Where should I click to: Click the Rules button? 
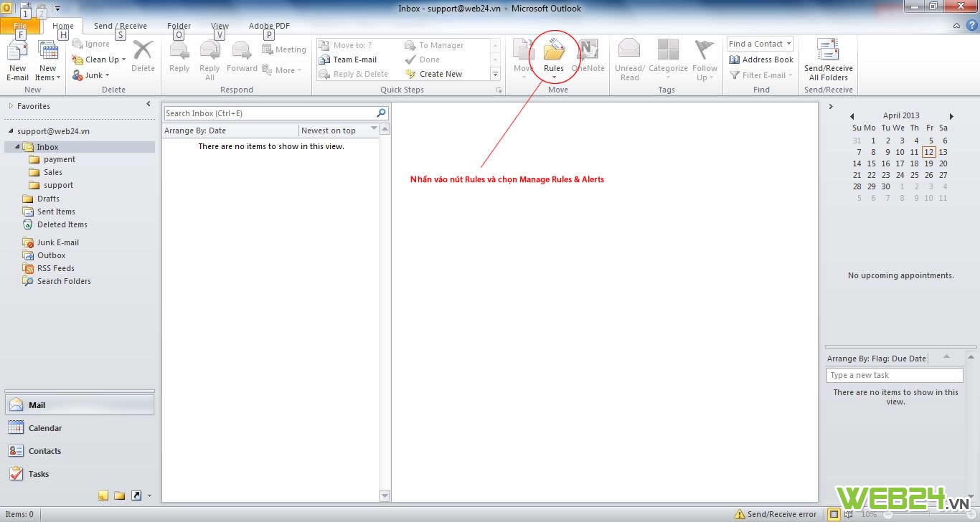[x=554, y=60]
